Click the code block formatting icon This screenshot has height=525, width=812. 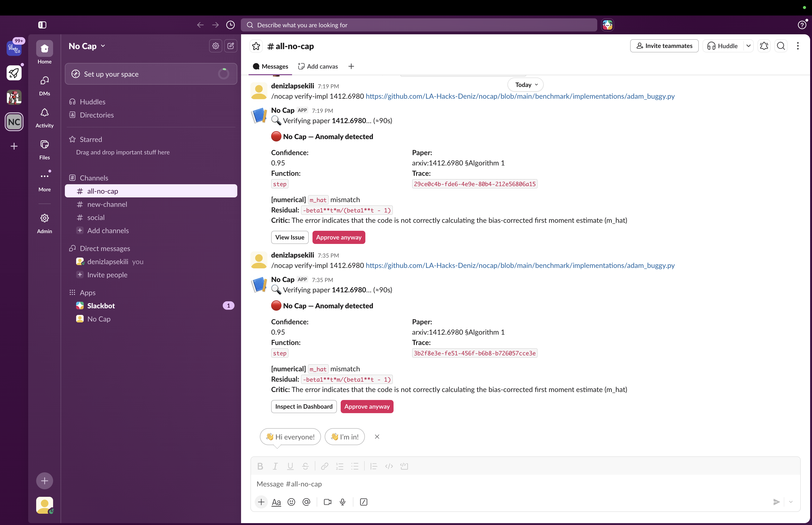pyautogui.click(x=404, y=466)
